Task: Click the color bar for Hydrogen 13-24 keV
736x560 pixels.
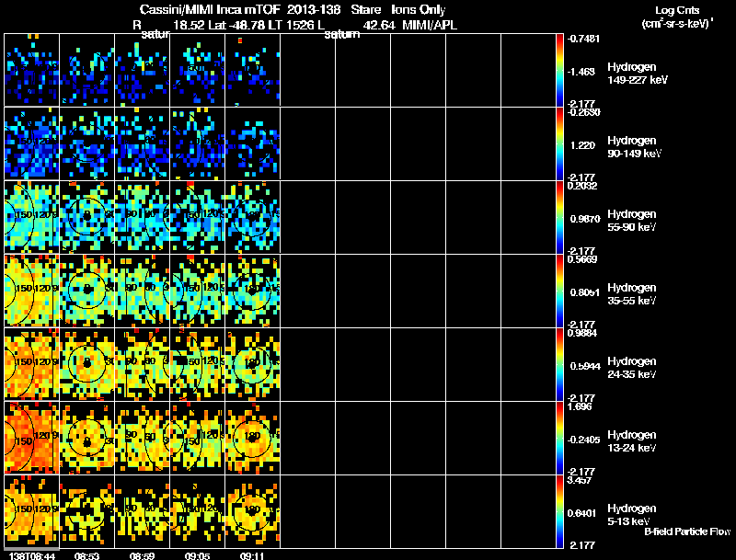Action: coord(560,439)
